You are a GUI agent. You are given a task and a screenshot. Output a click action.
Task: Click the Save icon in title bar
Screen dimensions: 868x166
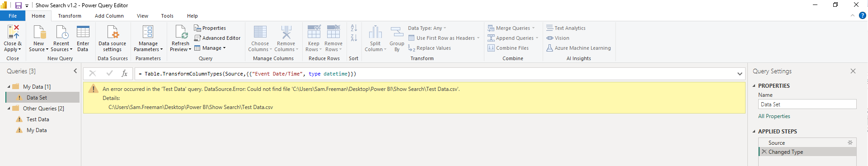click(19, 5)
